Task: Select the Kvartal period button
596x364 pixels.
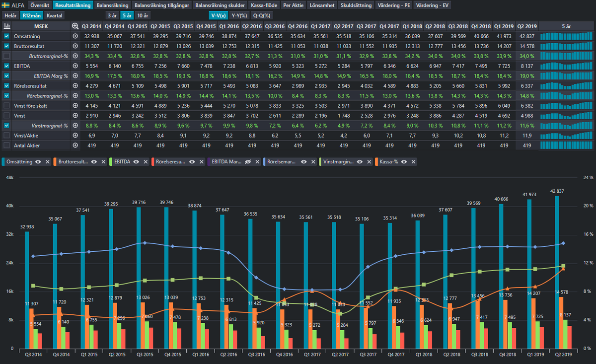Action: pyautogui.click(x=54, y=15)
